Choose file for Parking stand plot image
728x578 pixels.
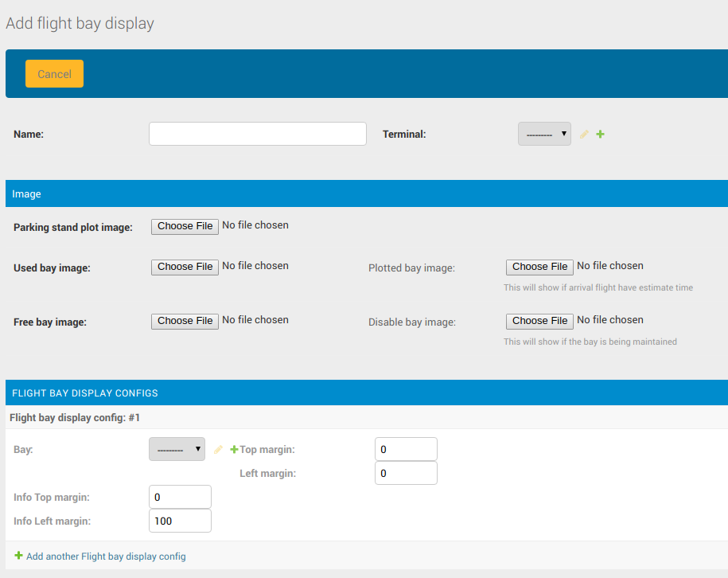(x=185, y=226)
